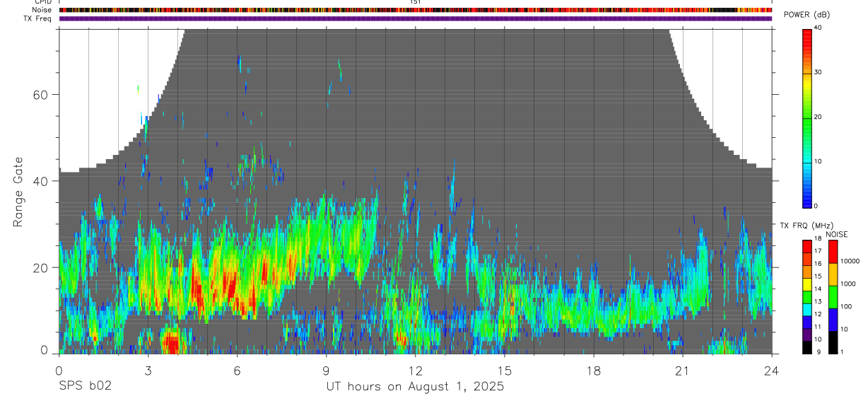This screenshot has width=868, height=401.
Task: Click the Range Gate axis title
Action: [x=18, y=192]
